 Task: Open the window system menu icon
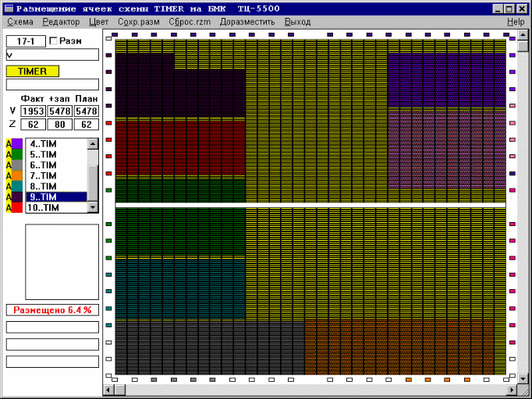click(9, 9)
